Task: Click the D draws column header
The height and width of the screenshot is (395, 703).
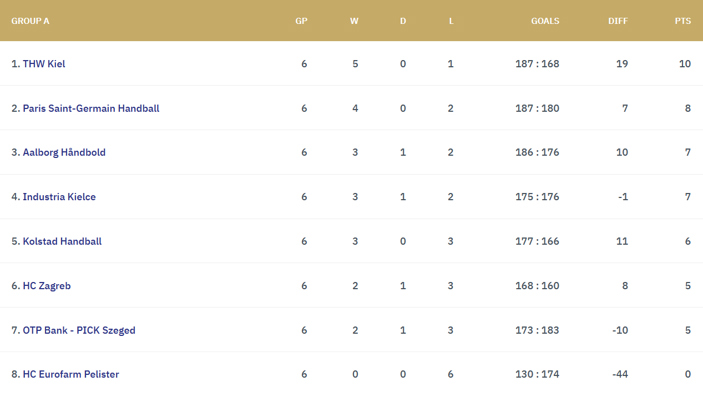Action: pyautogui.click(x=403, y=21)
